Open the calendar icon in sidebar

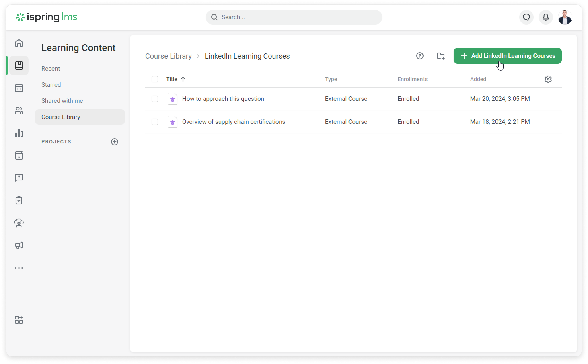(x=19, y=88)
